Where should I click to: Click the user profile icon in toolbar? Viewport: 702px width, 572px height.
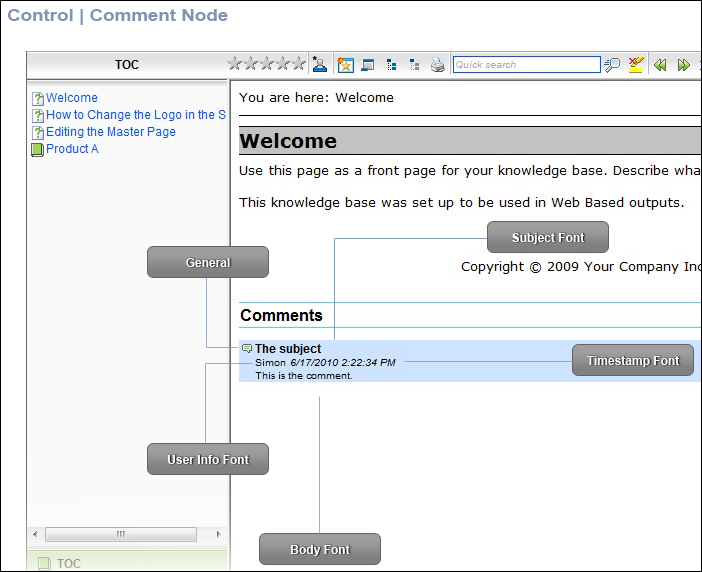320,64
